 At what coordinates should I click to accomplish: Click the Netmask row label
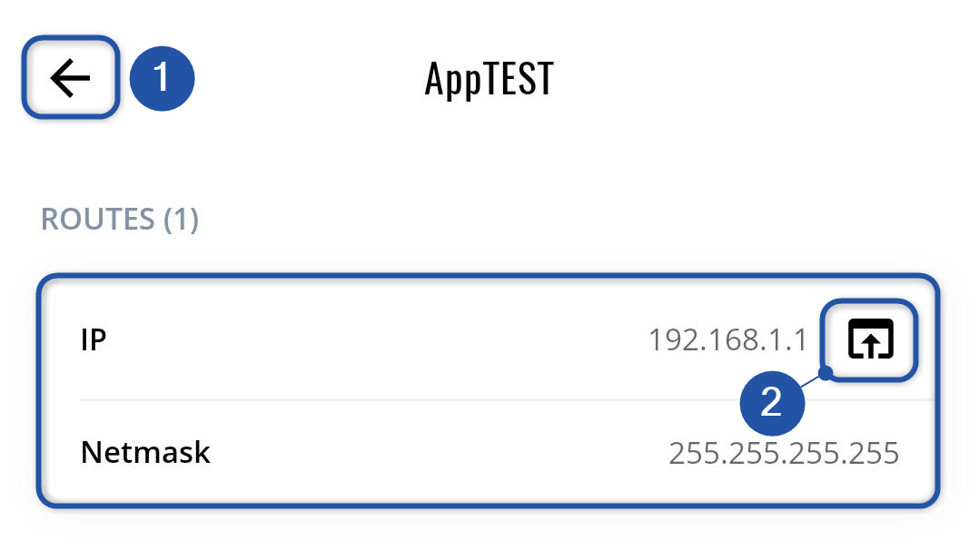tap(145, 451)
